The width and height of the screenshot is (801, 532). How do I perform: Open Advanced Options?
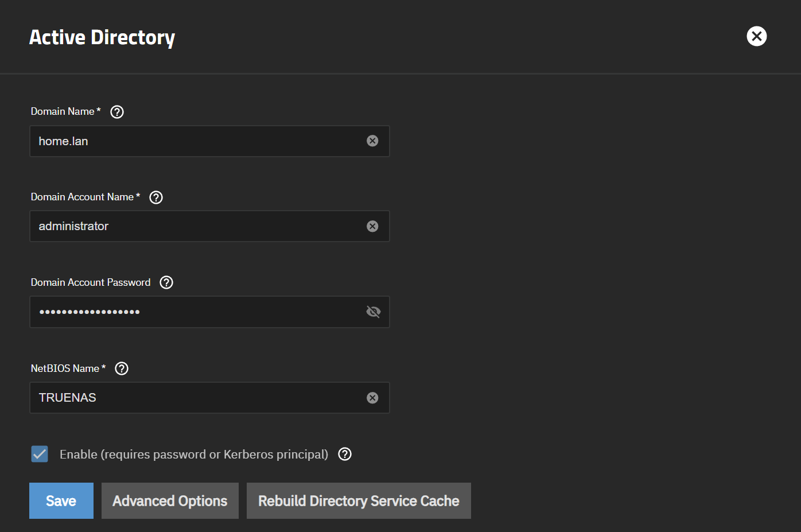pyautogui.click(x=170, y=500)
